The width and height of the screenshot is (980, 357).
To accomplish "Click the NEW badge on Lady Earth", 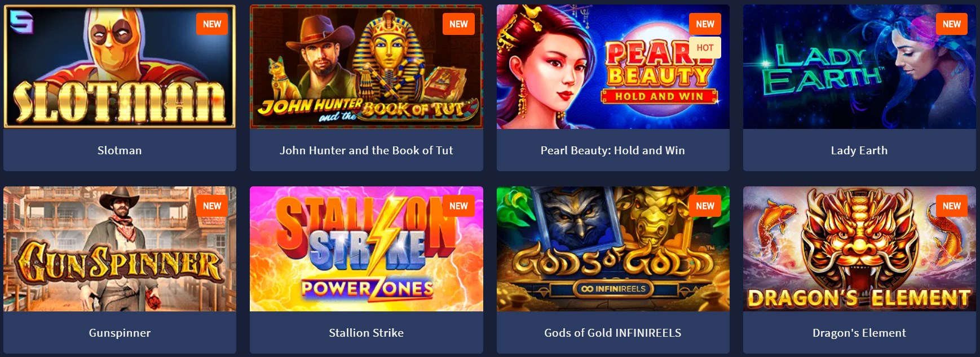I will [952, 24].
